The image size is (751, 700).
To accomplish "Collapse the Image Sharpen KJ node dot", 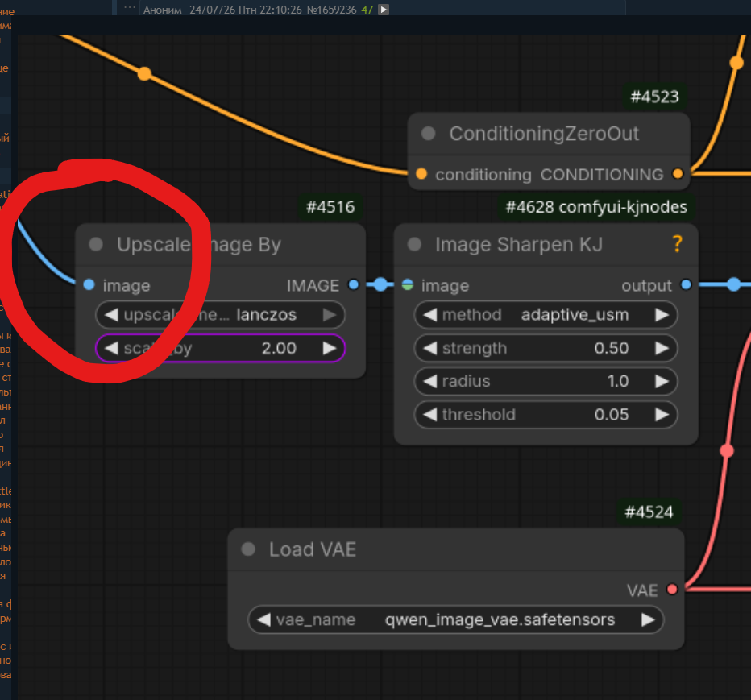I will coord(414,245).
